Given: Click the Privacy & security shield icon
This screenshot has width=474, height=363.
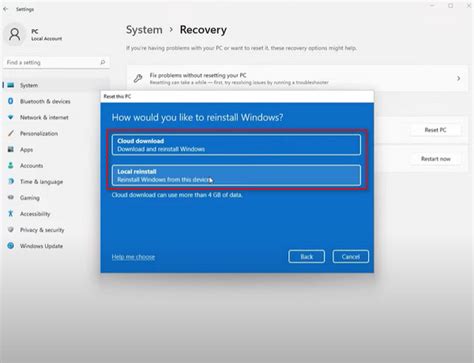Looking at the screenshot, I should tap(11, 230).
